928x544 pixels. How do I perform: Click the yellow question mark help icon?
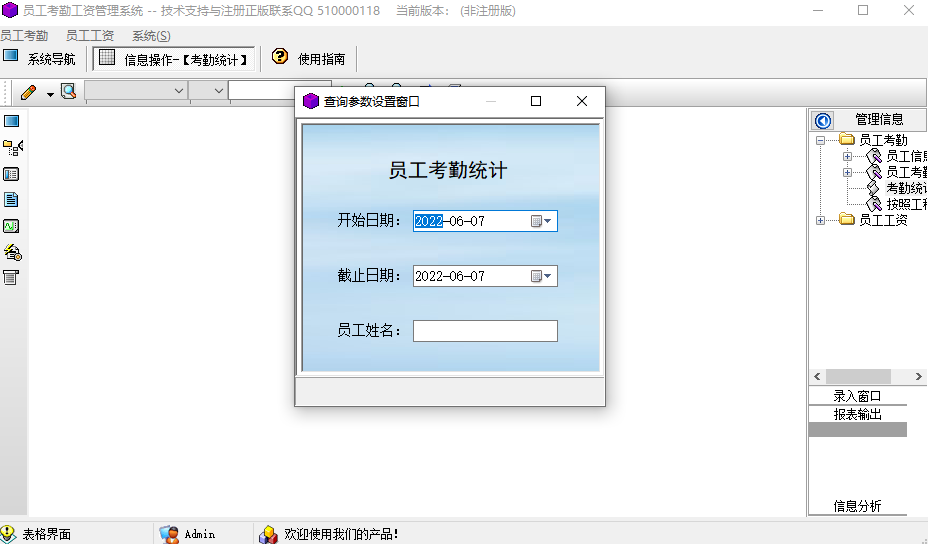point(279,56)
